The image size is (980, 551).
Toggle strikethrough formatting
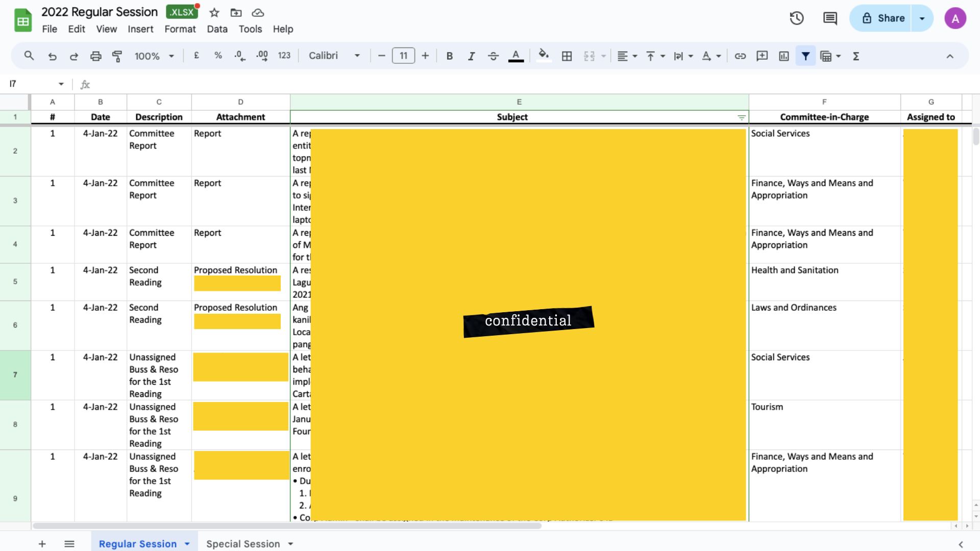(493, 56)
